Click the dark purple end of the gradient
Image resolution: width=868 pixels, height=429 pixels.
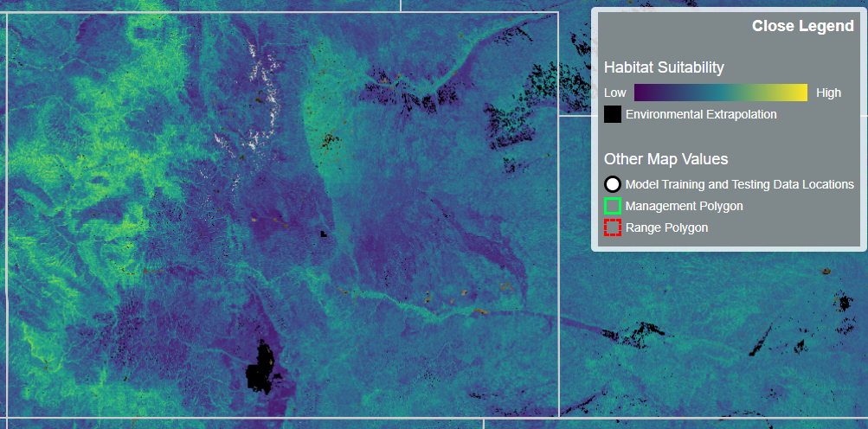point(642,93)
